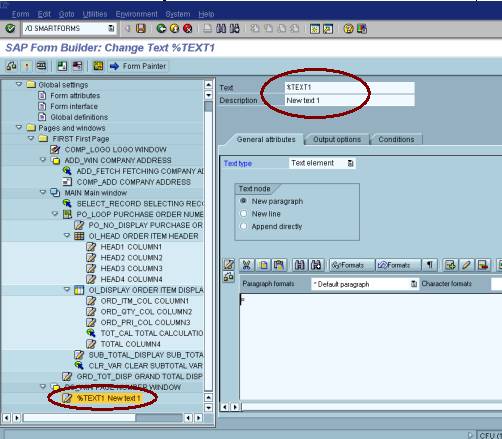Click the Copy icon in text editor toolbar

263,265
